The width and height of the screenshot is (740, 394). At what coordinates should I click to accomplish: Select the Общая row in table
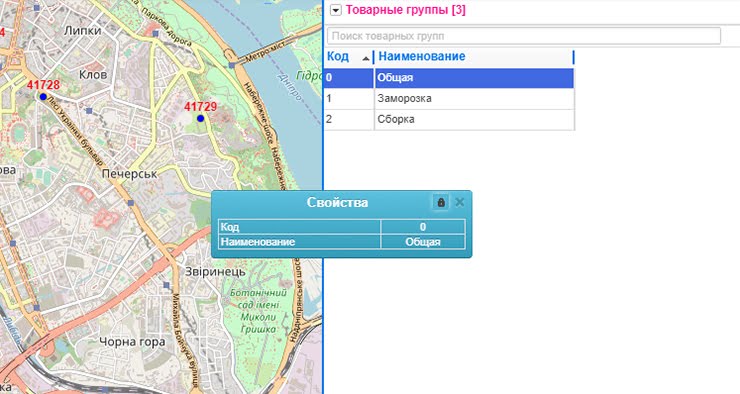pos(449,78)
